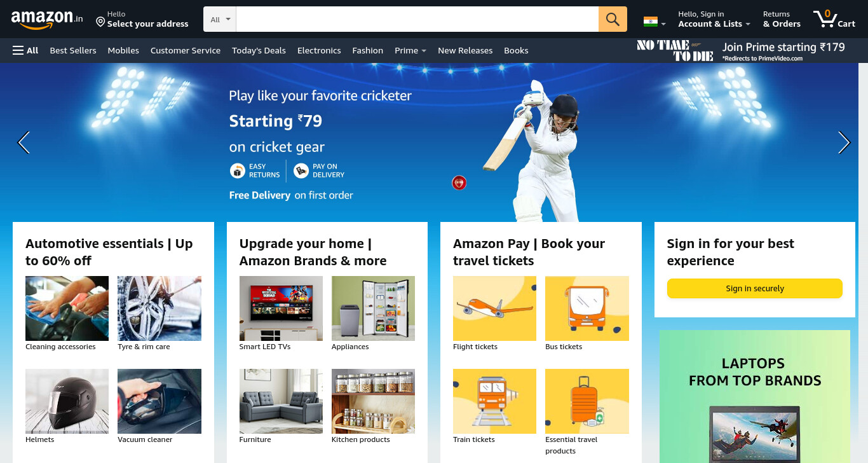Screen dimensions: 868x463
Task: Click the Join Prime No Time To Die banner
Action: (x=741, y=50)
